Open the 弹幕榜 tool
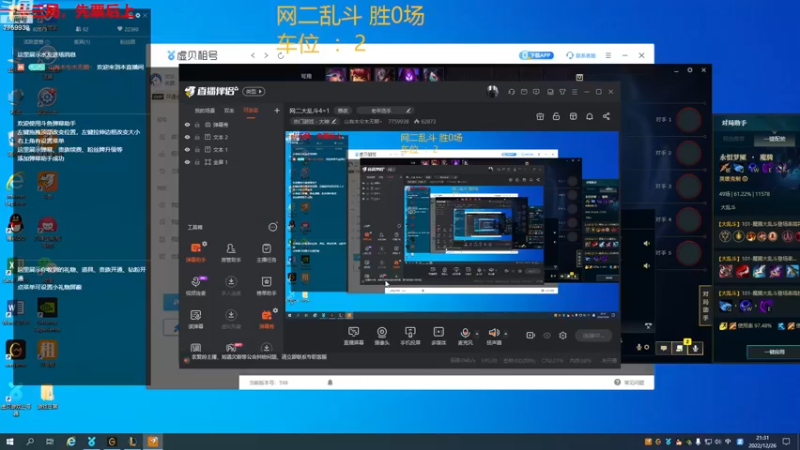 [266, 319]
